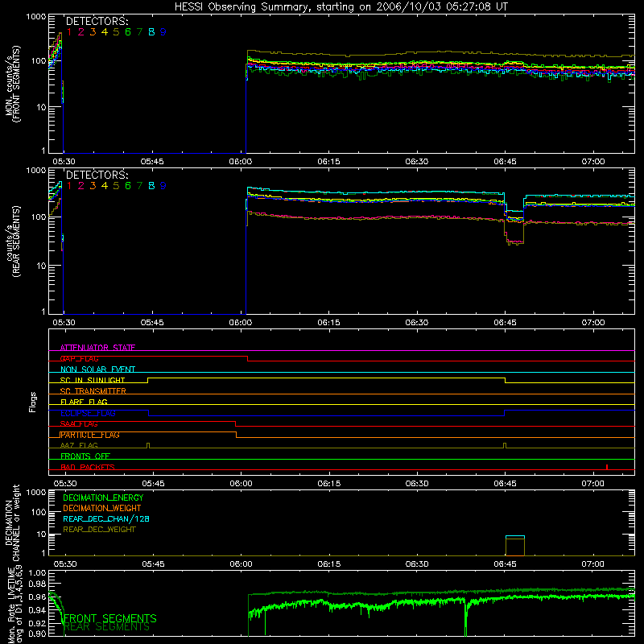
Task: Select the DETECTORS: heading in the front segments plot
Action: 97,21
